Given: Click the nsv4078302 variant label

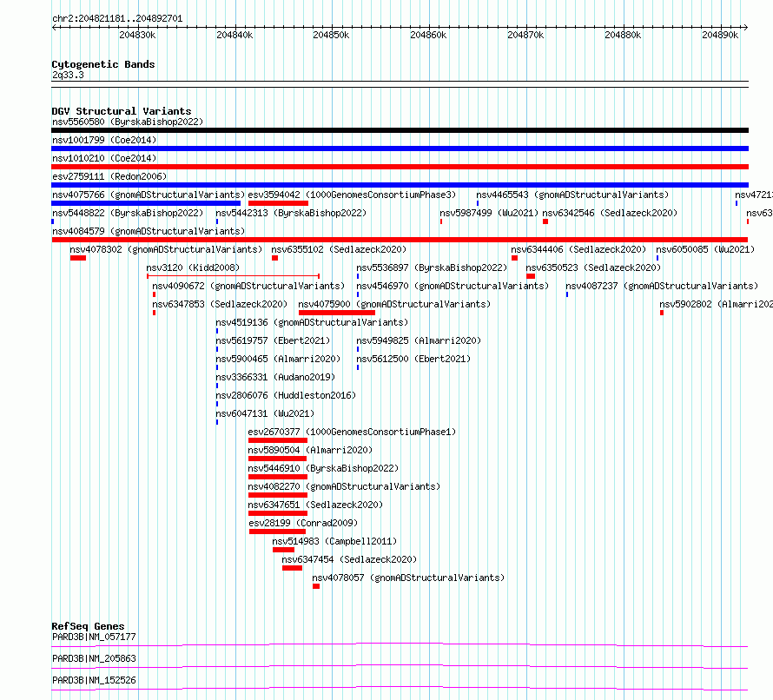Looking at the screenshot, I should 166,249.
